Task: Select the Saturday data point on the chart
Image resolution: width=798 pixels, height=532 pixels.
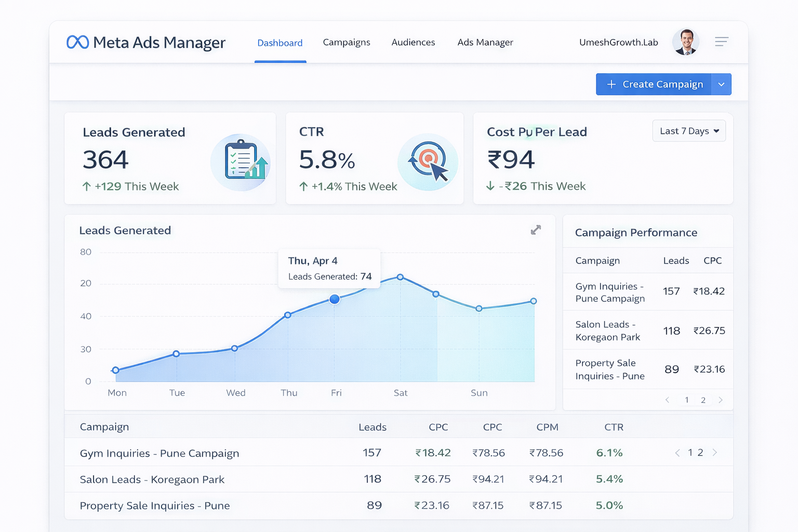Action: click(400, 277)
